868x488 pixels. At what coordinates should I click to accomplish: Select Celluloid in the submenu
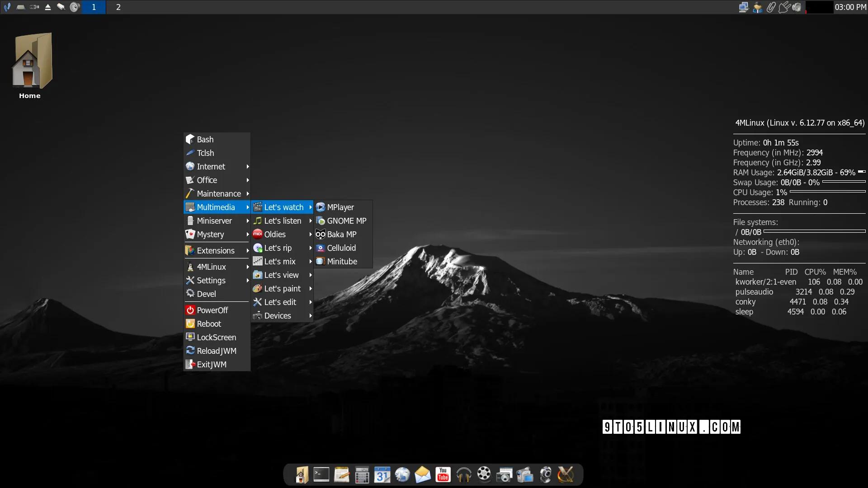tap(341, 248)
